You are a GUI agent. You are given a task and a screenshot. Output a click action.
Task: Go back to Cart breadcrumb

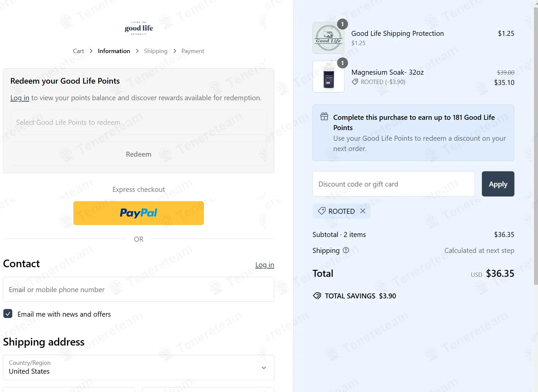click(78, 51)
